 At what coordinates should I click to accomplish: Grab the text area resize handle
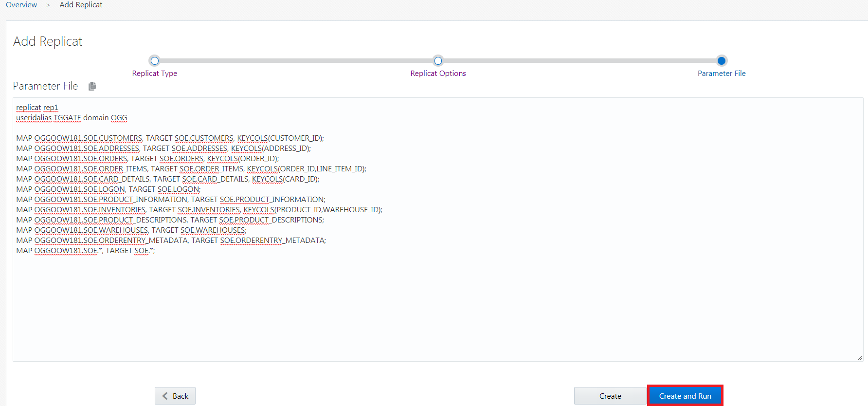(860, 358)
